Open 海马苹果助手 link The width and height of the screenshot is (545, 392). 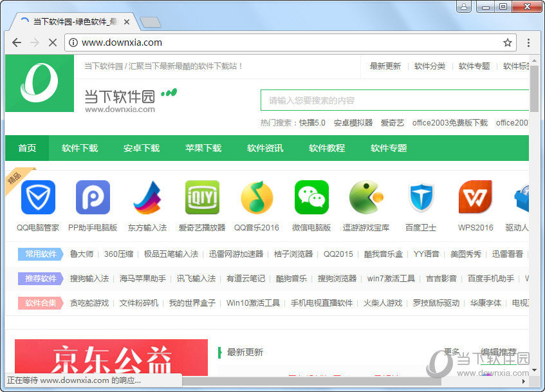[143, 279]
